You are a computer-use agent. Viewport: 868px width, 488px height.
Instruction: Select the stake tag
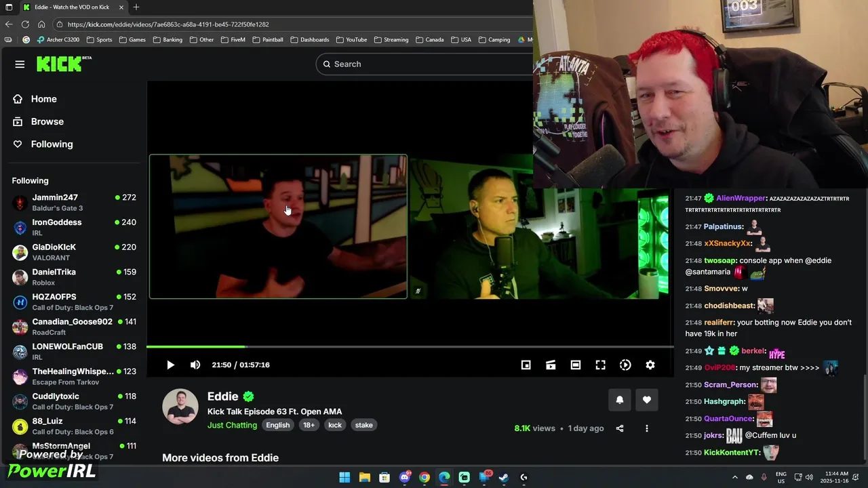click(363, 425)
